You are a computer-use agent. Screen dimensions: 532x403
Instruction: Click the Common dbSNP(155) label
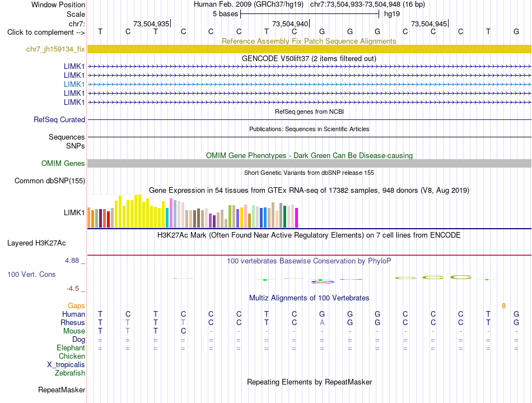pyautogui.click(x=49, y=180)
